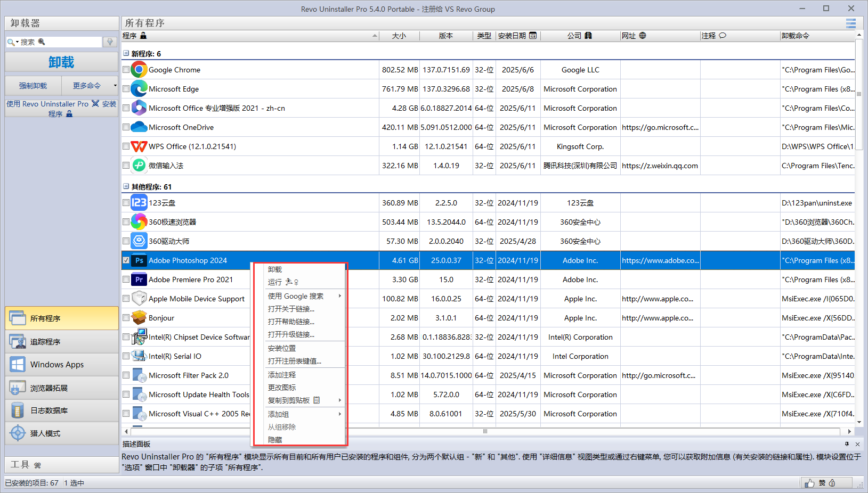The image size is (868, 493).
Task: Open the 更多命令 dropdown arrow
Action: point(115,86)
